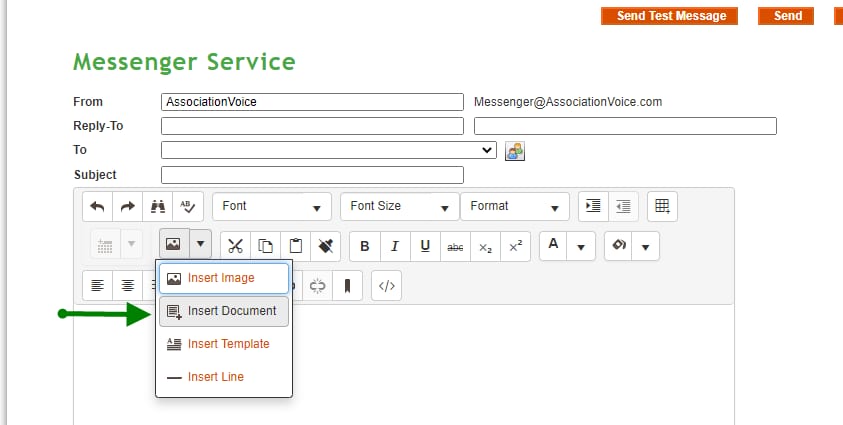Apply Superscript formatting
843x425 pixels.
tap(516, 246)
